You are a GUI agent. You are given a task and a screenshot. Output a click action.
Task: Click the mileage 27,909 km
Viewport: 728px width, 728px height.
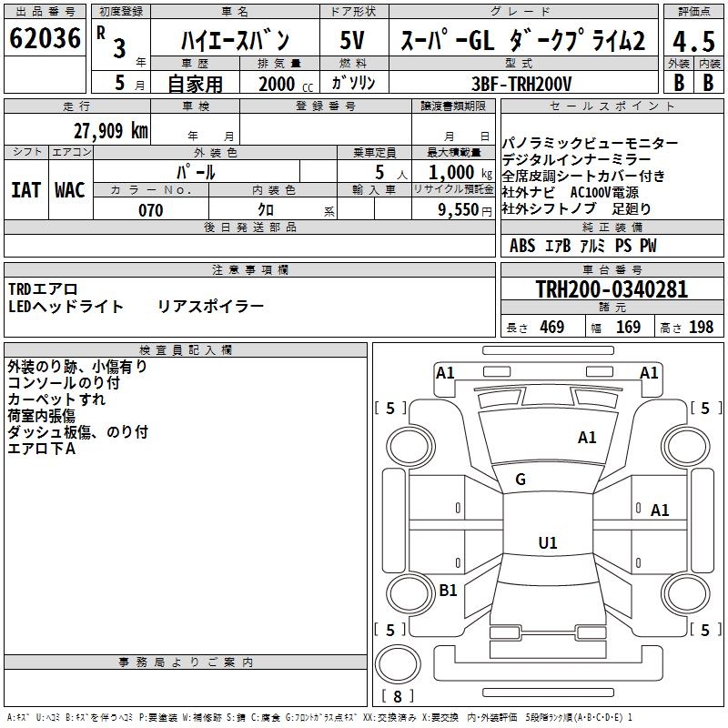110,131
